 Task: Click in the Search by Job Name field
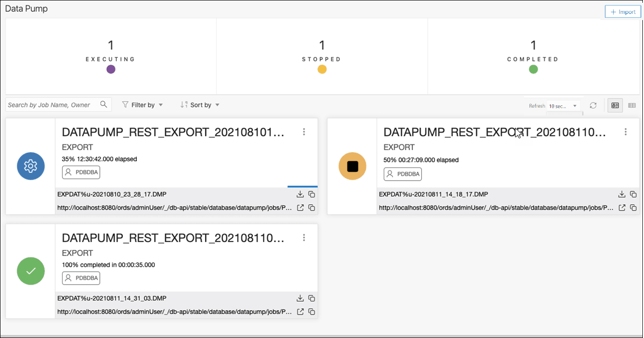coord(50,104)
